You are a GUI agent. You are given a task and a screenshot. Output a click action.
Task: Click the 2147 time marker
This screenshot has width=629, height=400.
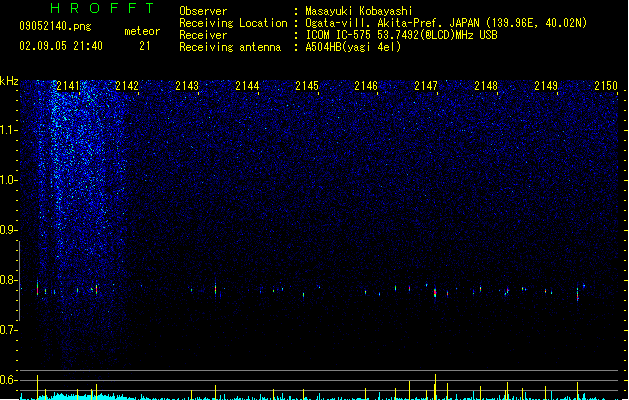pos(426,86)
